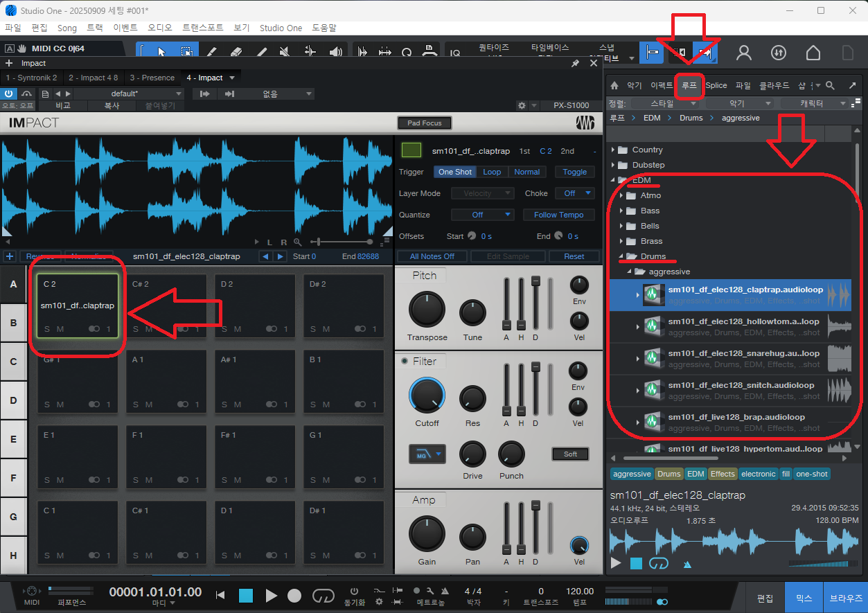Image resolution: width=868 pixels, height=613 pixels.
Task: Open the Start Page house icon
Action: click(x=813, y=53)
